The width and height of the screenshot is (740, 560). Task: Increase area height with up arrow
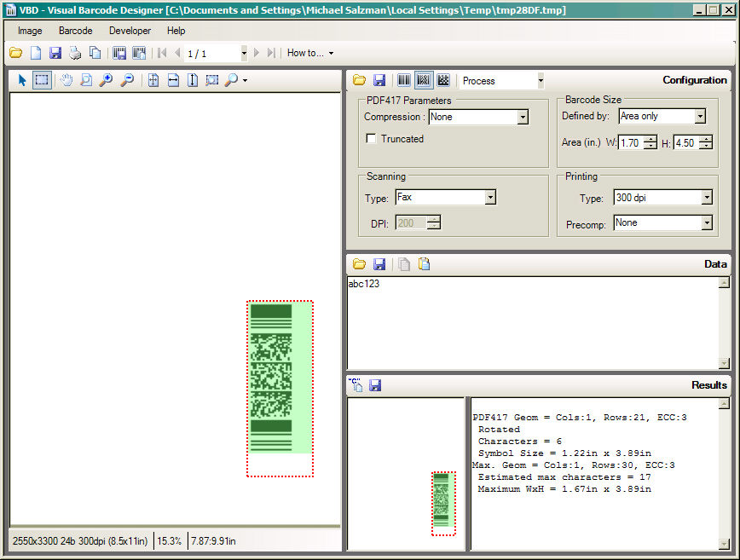point(706,139)
